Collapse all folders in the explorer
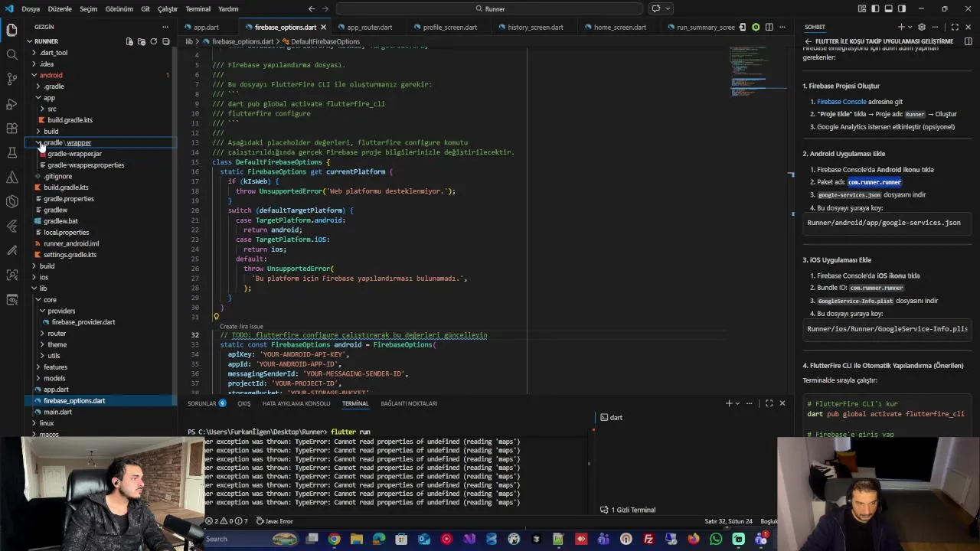The image size is (980, 551). tap(166, 41)
